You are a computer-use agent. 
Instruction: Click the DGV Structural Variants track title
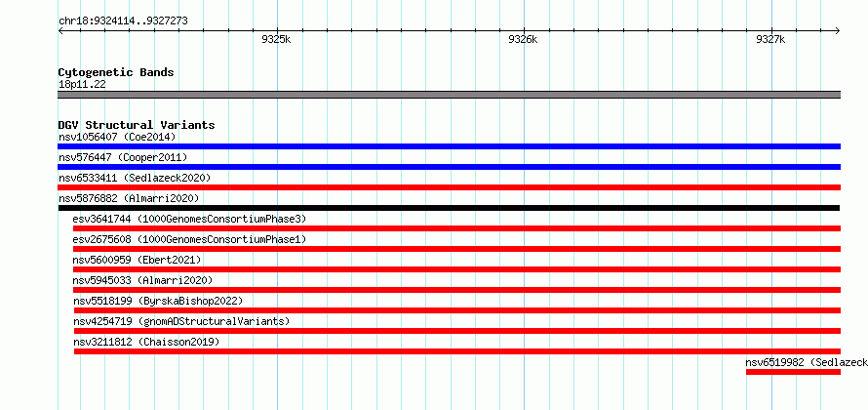click(x=137, y=125)
